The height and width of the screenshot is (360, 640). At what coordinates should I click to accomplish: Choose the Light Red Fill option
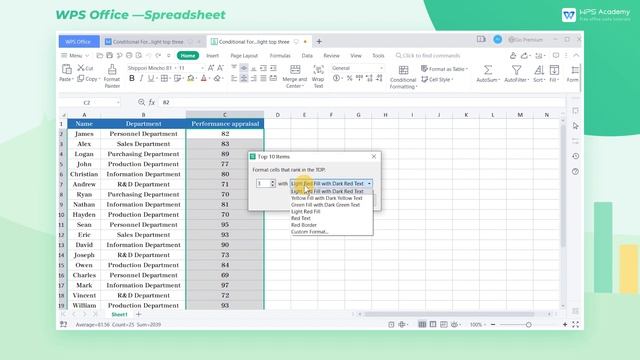click(305, 211)
